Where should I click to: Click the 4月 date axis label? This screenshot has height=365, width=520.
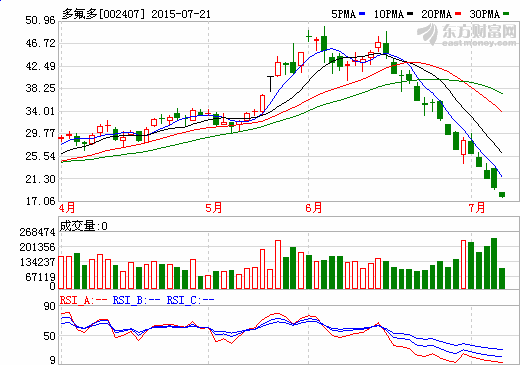tap(67, 208)
